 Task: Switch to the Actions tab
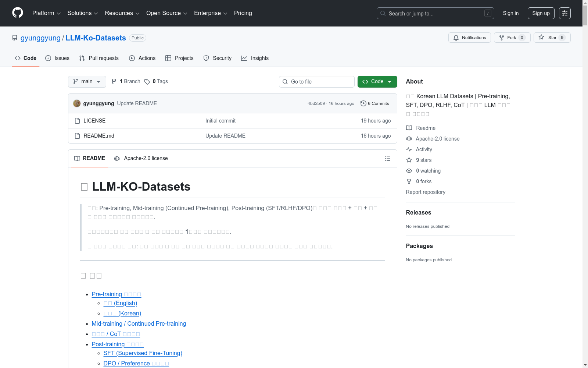tap(142, 58)
